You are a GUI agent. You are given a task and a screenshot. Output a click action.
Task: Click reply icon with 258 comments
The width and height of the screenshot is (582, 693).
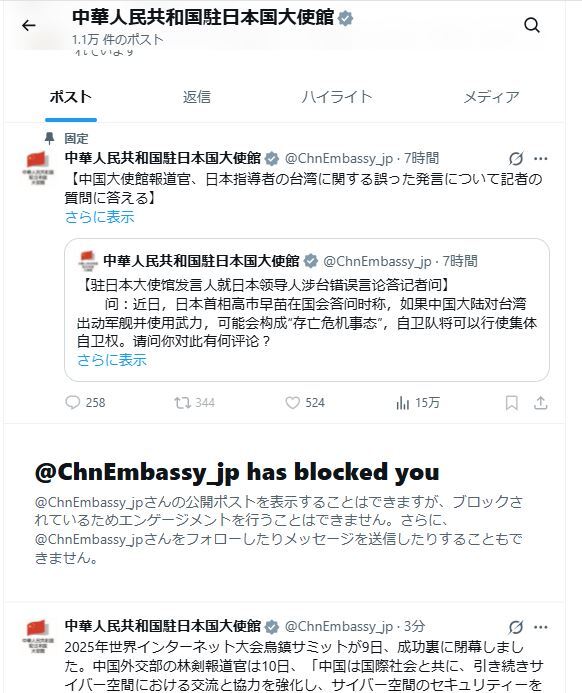pyautogui.click(x=72, y=403)
